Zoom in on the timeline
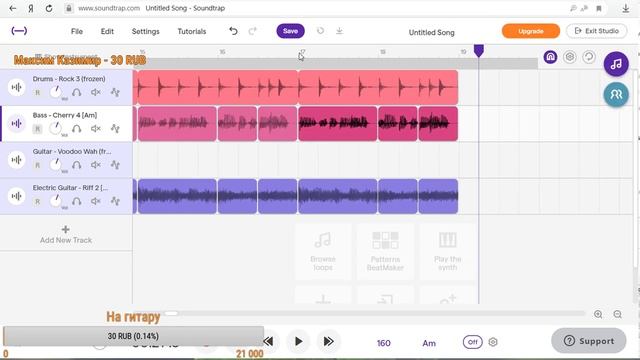The height and width of the screenshot is (360, 640). (x=598, y=314)
